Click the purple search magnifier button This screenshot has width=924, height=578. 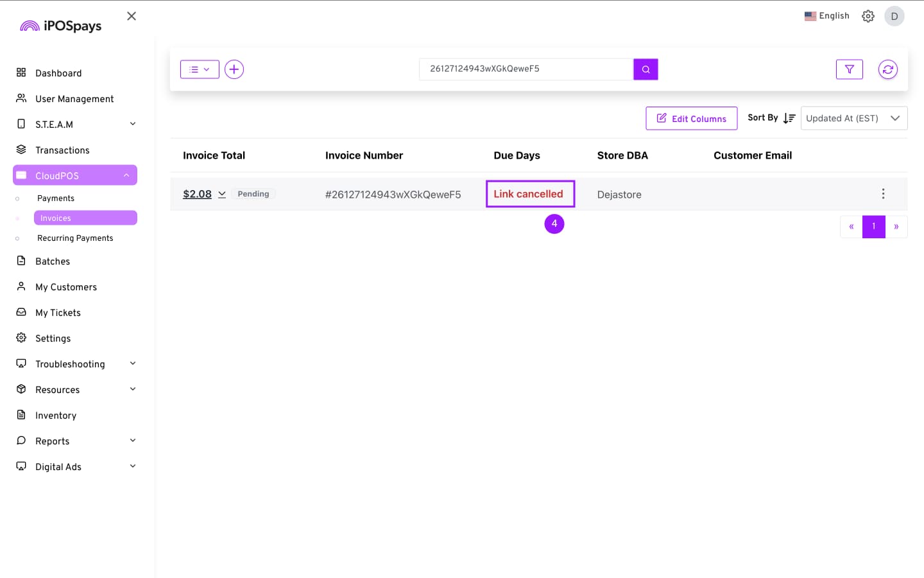[x=646, y=69]
